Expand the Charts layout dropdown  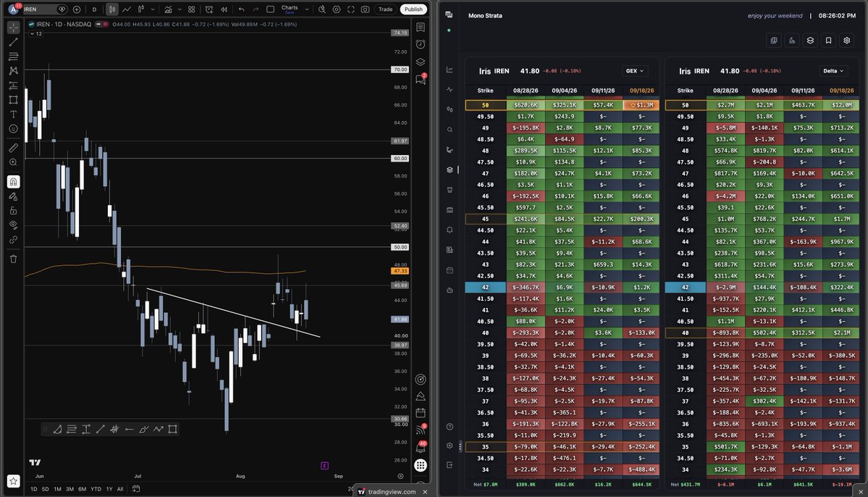307,9
